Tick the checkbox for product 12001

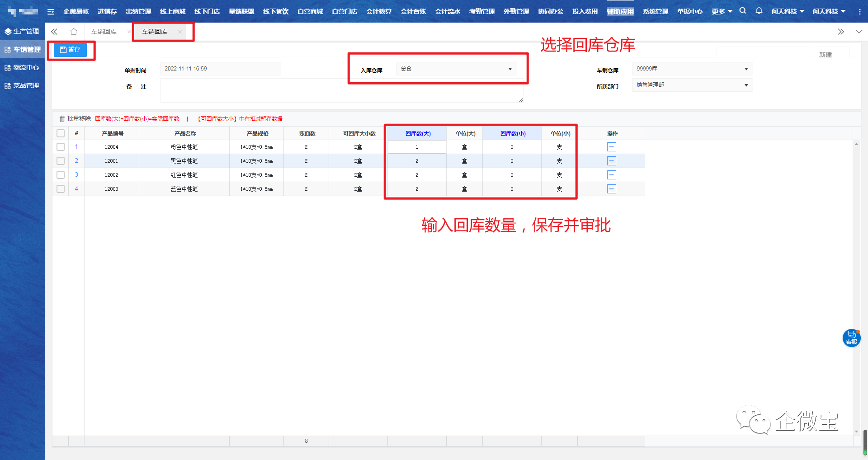coord(61,161)
